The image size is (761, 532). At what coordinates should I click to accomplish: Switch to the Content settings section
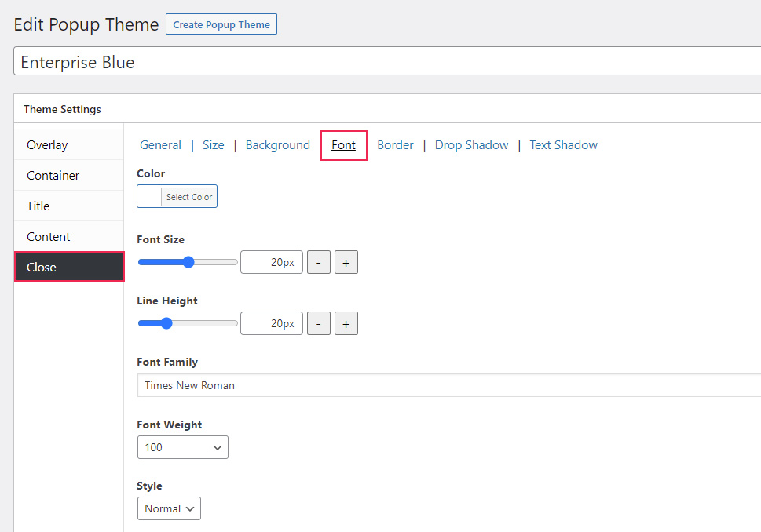[68, 237]
